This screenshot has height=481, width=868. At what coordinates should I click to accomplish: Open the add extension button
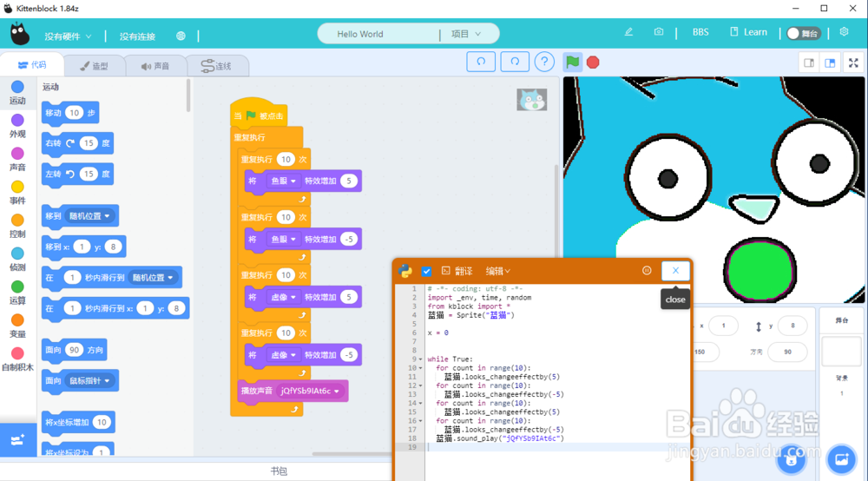click(17, 440)
